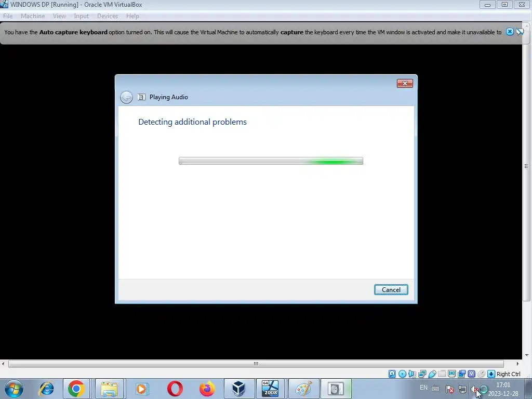Click the horizontal scrollbar of VM view
This screenshot has width=532, height=399.
coord(256,364)
